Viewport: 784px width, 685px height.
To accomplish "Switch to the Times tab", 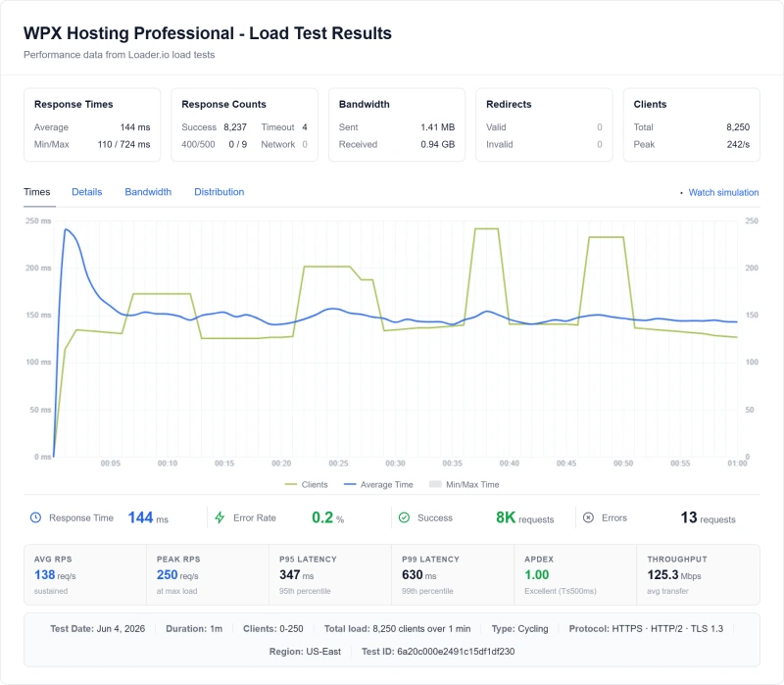I will click(37, 192).
